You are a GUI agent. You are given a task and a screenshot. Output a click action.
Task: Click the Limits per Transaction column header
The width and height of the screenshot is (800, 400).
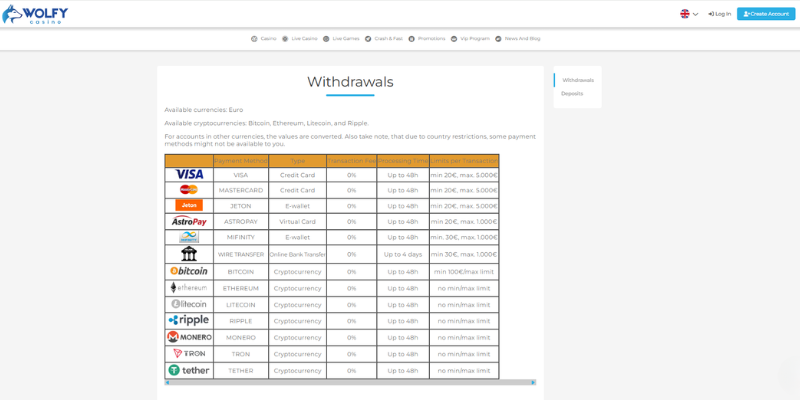coord(464,161)
